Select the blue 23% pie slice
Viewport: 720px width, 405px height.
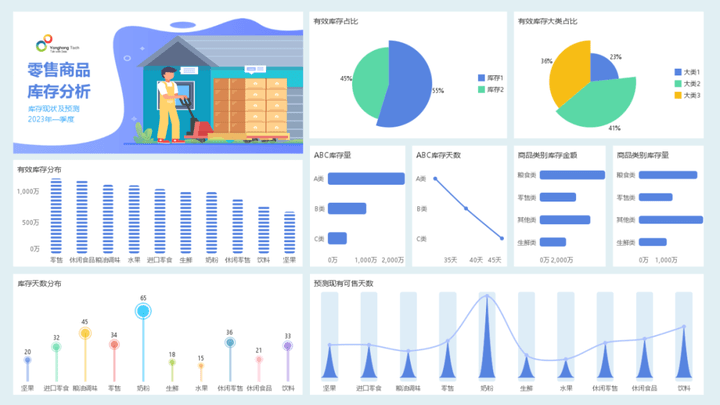coord(602,69)
